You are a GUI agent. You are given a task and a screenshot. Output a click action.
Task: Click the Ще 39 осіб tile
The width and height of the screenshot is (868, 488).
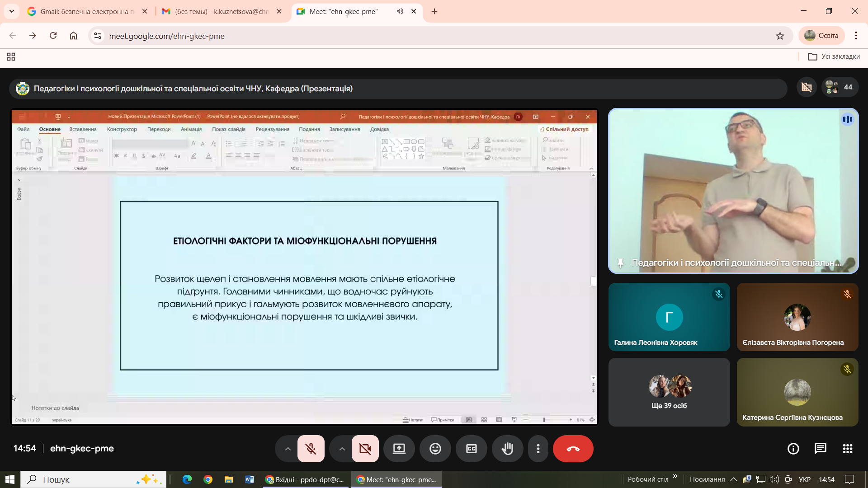point(669,392)
